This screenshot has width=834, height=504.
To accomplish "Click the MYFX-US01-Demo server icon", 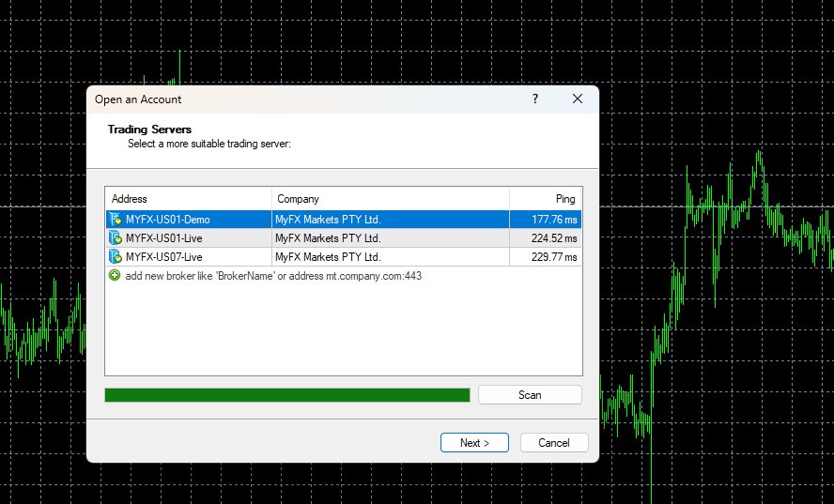I will tap(116, 220).
